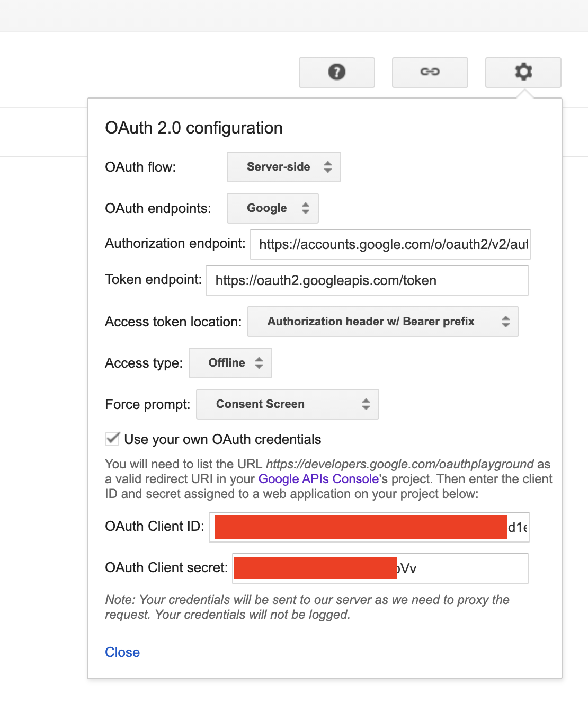
Task: Open the OAuth flow Server-side dropdown
Action: pos(284,167)
